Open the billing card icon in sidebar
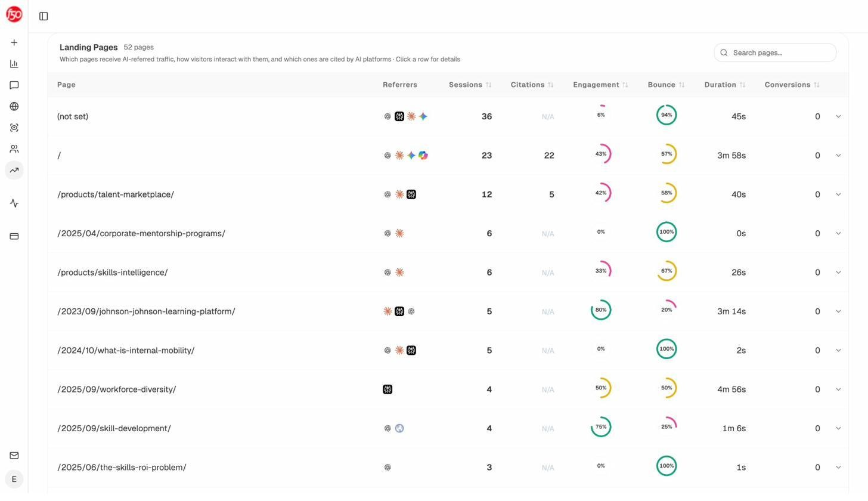Image resolution: width=868 pixels, height=501 pixels. click(x=14, y=236)
